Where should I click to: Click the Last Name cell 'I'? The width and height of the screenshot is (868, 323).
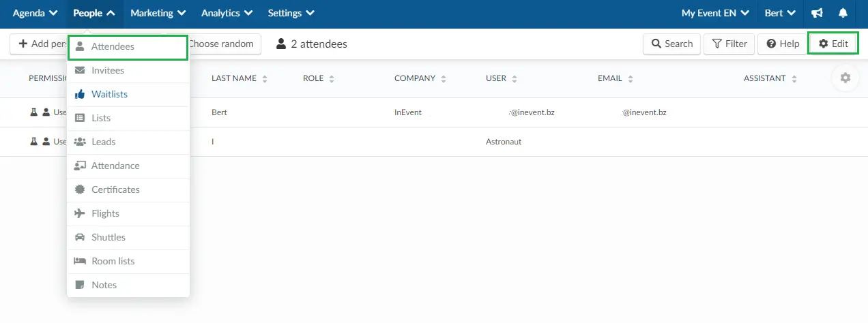point(213,142)
